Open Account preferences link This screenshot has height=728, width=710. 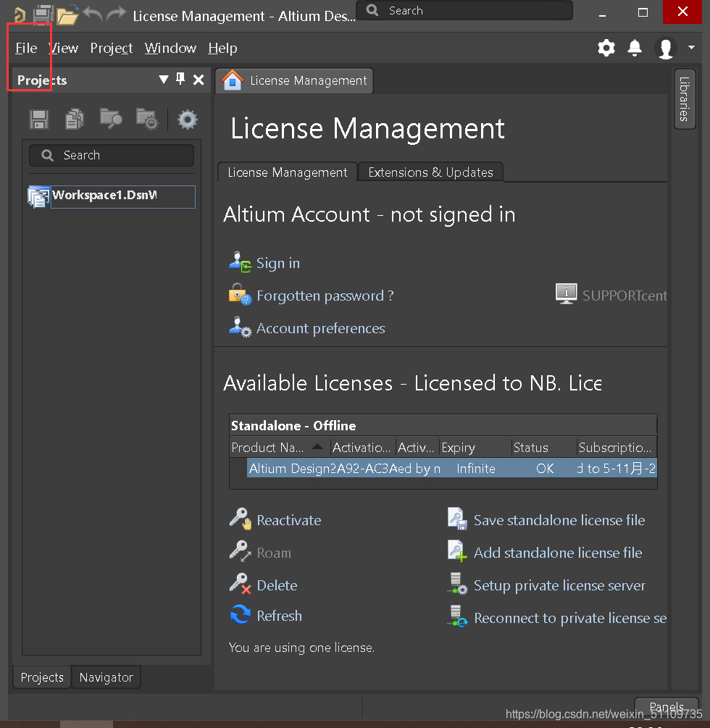(321, 328)
